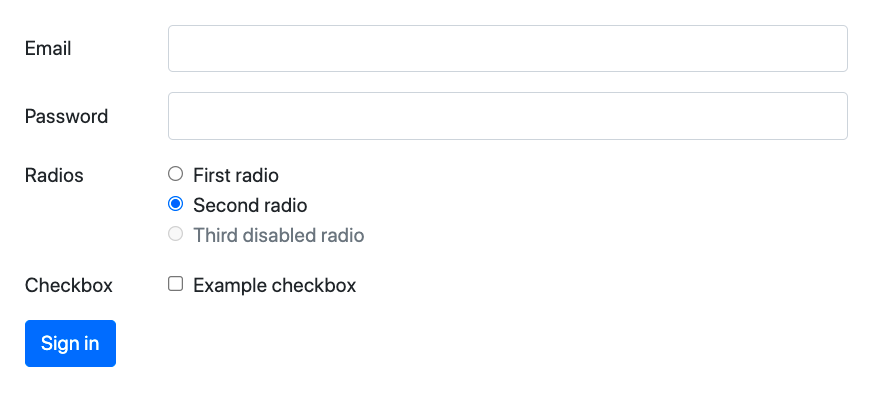Select the First radio option

click(x=176, y=175)
